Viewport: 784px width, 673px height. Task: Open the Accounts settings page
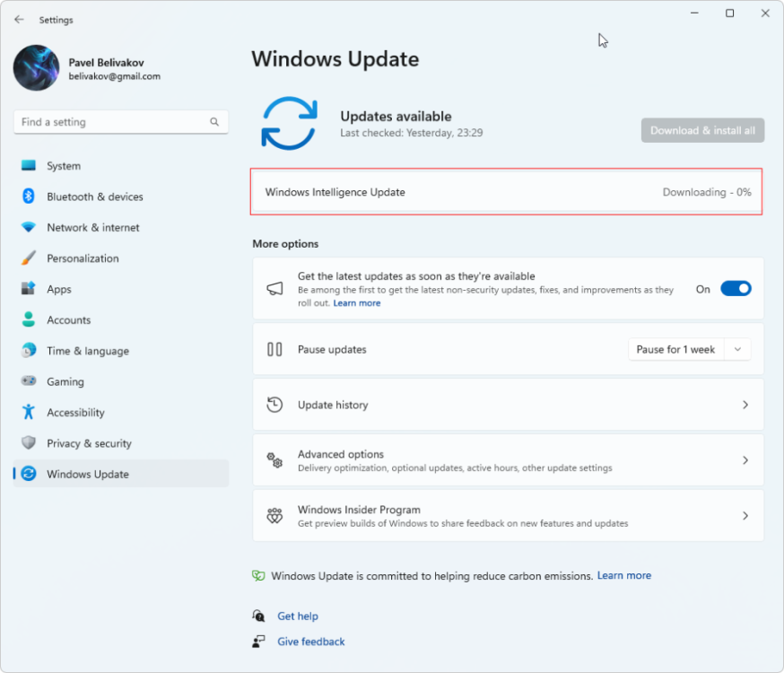(121, 320)
